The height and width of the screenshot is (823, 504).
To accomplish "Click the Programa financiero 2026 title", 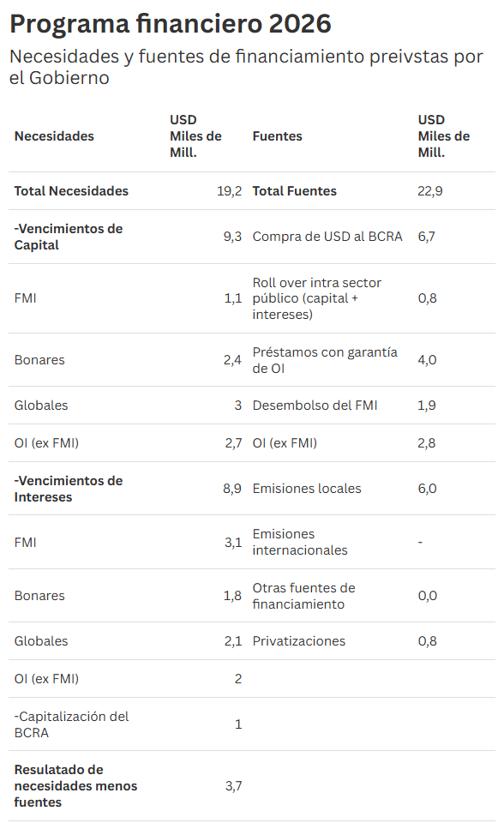I will [171, 24].
